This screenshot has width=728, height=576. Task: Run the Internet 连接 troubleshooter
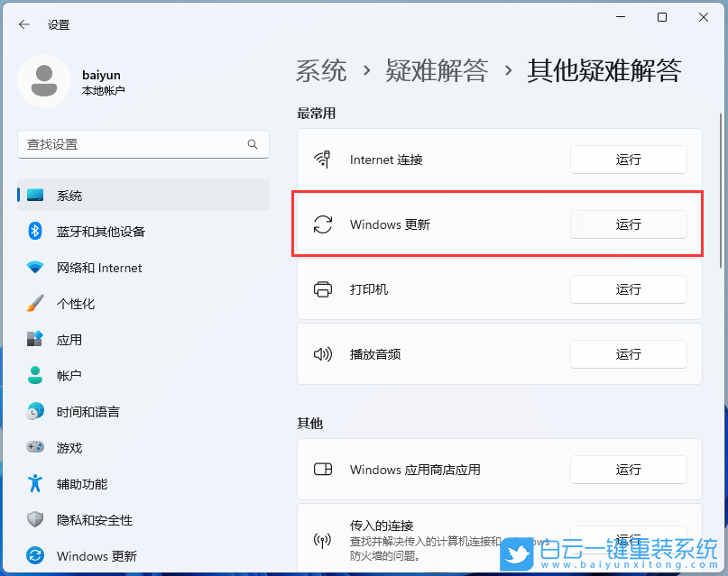pos(628,160)
